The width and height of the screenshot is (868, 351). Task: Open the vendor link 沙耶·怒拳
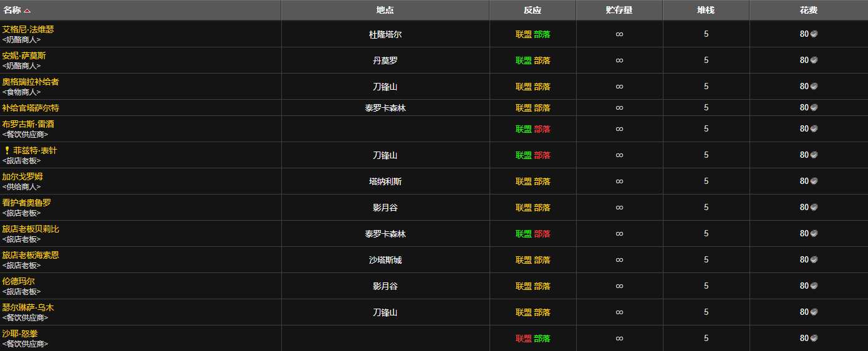pyautogui.click(x=20, y=334)
